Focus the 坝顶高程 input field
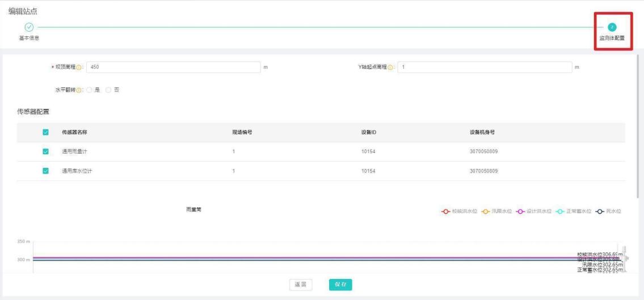The image size is (644, 300). 173,67
